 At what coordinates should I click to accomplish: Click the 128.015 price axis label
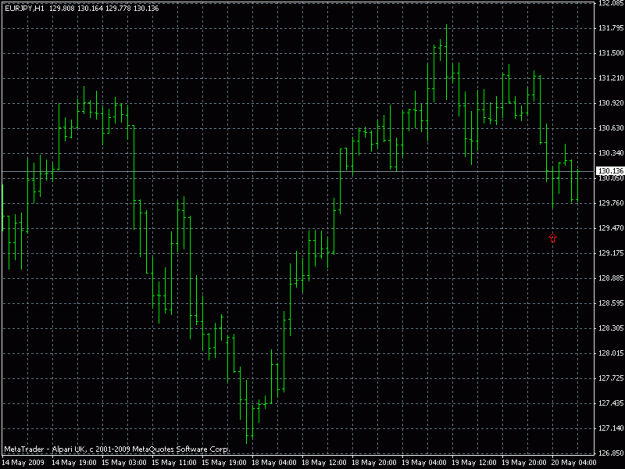[x=611, y=353]
